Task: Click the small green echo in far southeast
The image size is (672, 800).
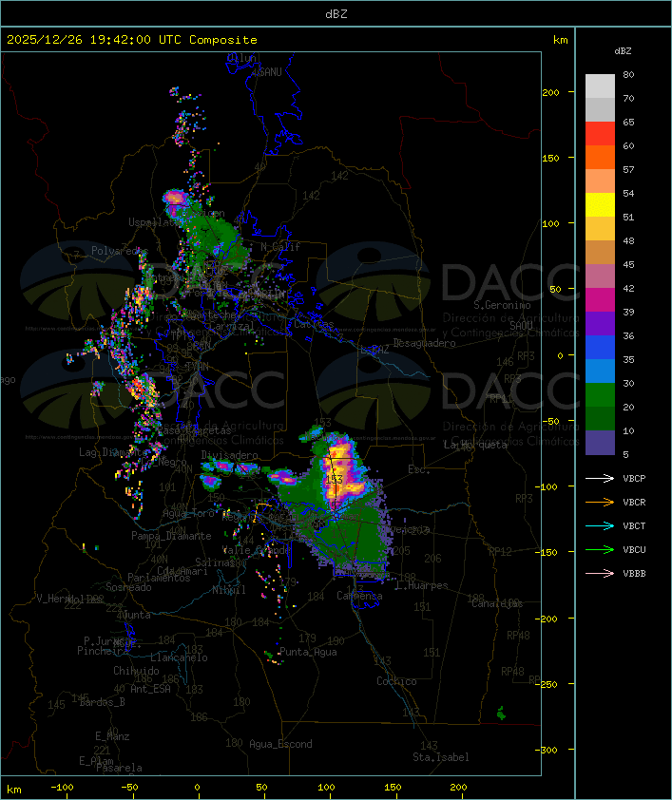Action: pos(501,713)
